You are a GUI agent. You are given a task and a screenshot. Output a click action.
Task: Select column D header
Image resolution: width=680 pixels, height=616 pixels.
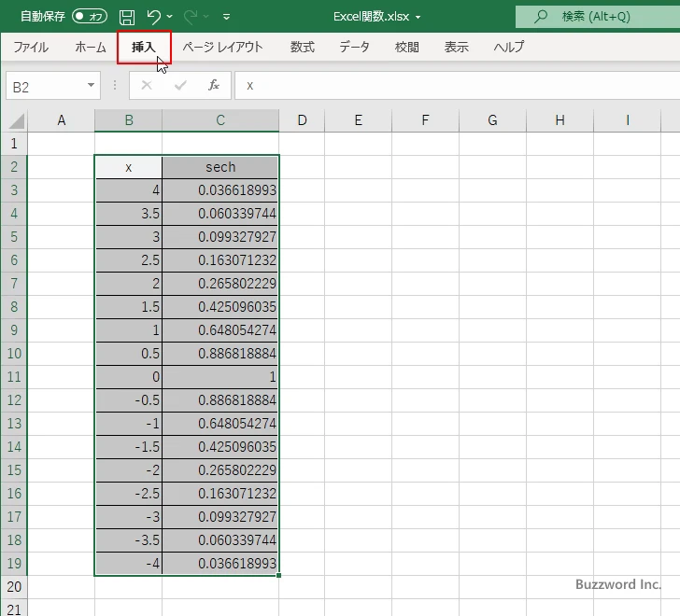[x=302, y=120]
